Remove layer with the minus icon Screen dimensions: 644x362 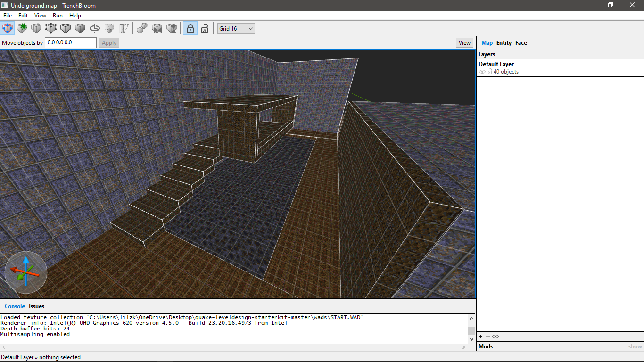(488, 337)
